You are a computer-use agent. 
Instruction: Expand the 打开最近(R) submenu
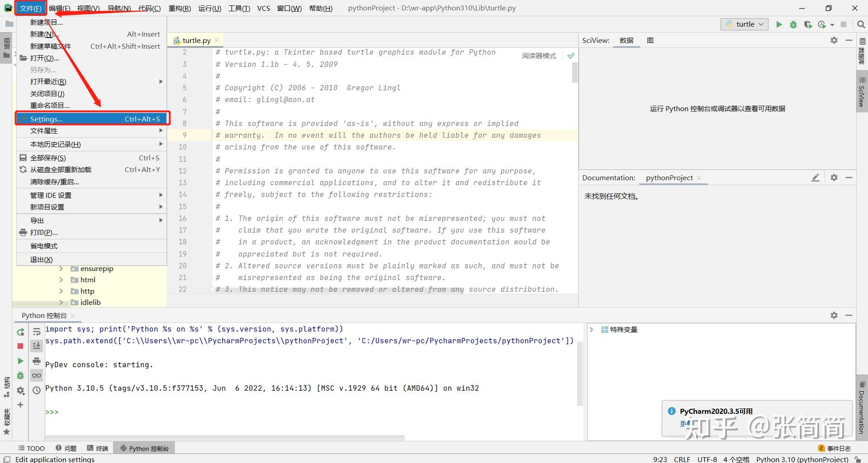[x=47, y=81]
